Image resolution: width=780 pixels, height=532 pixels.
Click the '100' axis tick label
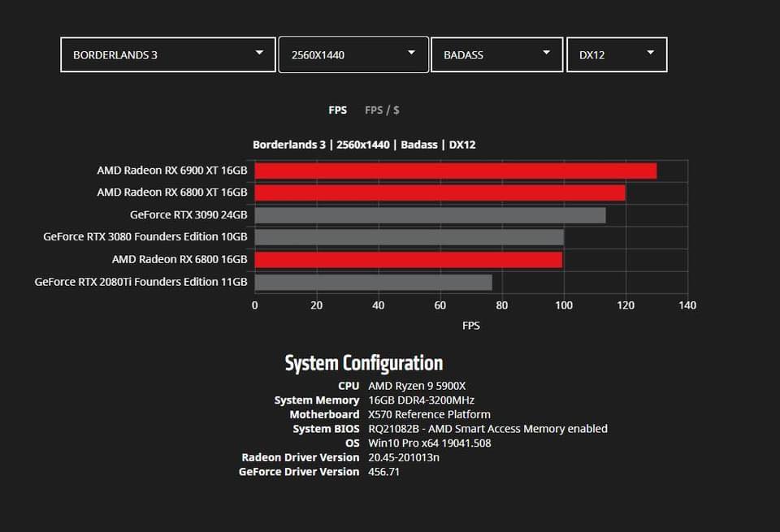coord(564,305)
